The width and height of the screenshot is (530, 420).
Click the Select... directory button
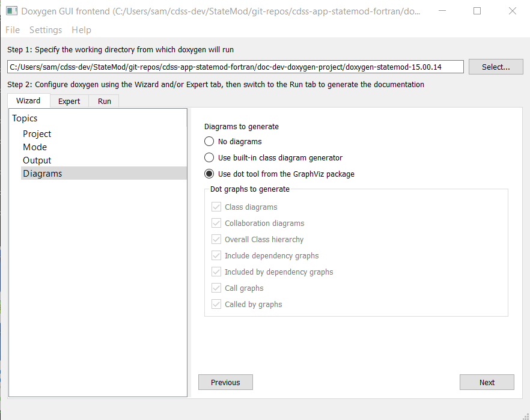pos(496,67)
